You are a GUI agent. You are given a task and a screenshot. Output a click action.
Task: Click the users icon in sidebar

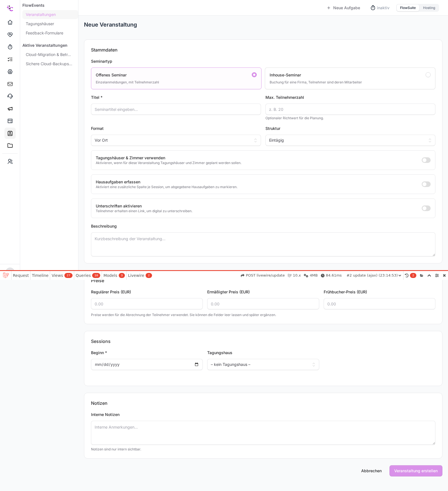tap(10, 162)
